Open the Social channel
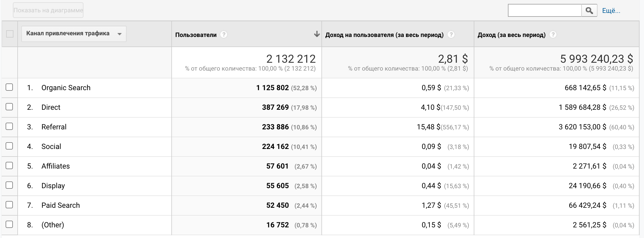Image resolution: width=644 pixels, height=238 pixels. pyautogui.click(x=51, y=146)
